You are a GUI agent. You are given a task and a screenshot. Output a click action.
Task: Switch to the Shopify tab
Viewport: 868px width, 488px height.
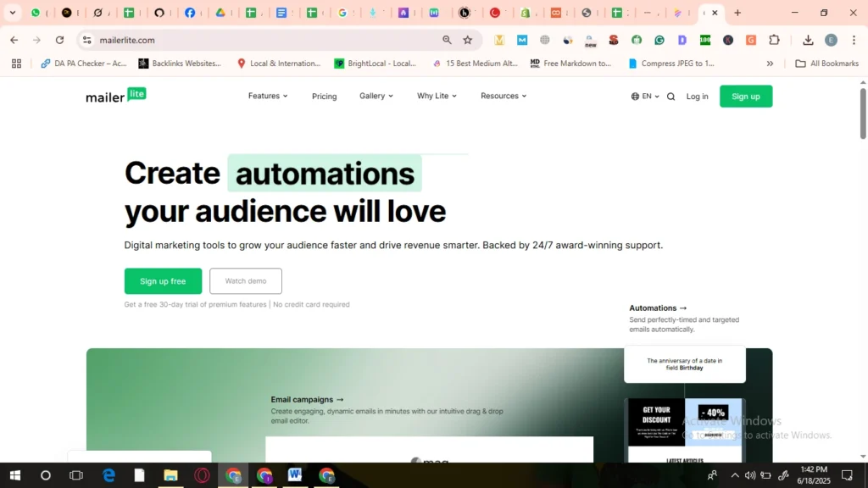[526, 13]
